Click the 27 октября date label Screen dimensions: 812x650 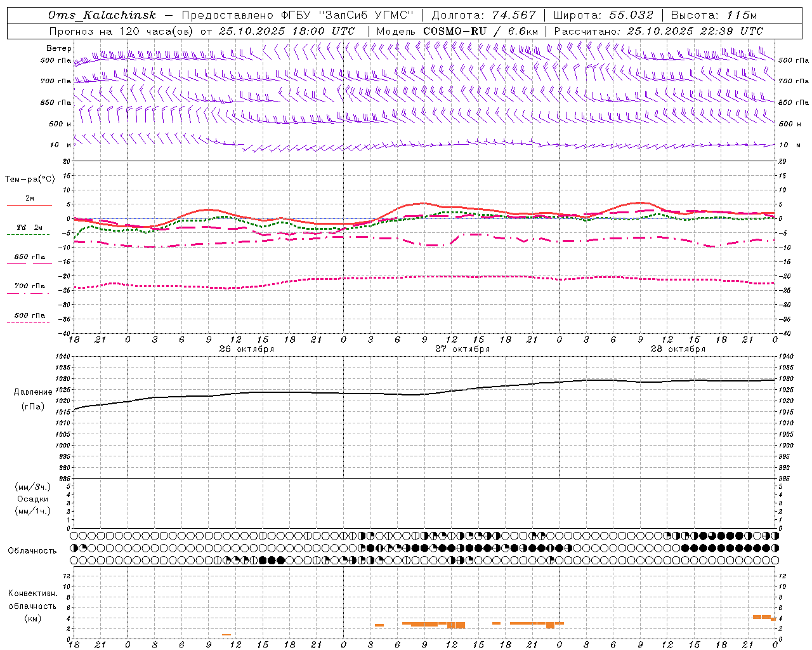click(x=462, y=349)
